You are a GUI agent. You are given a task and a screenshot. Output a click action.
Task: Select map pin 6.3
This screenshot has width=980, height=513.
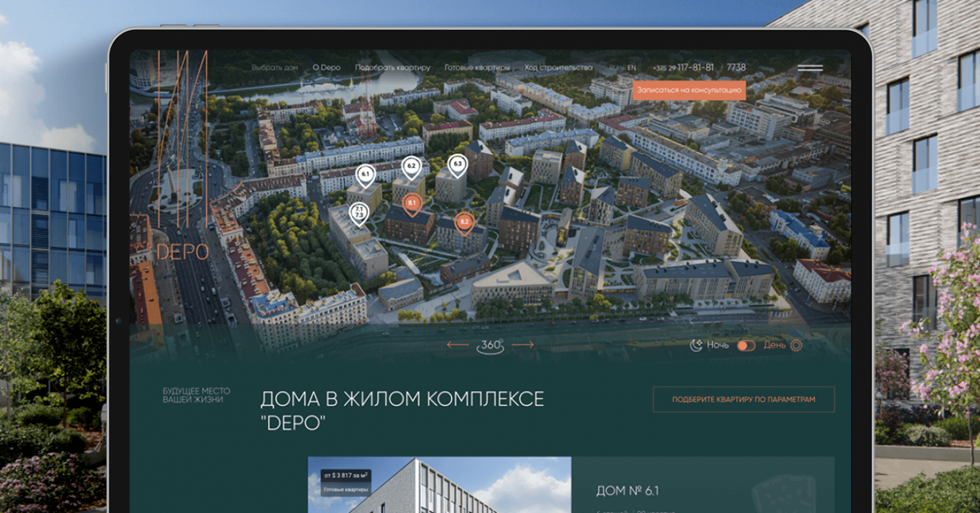point(457,166)
